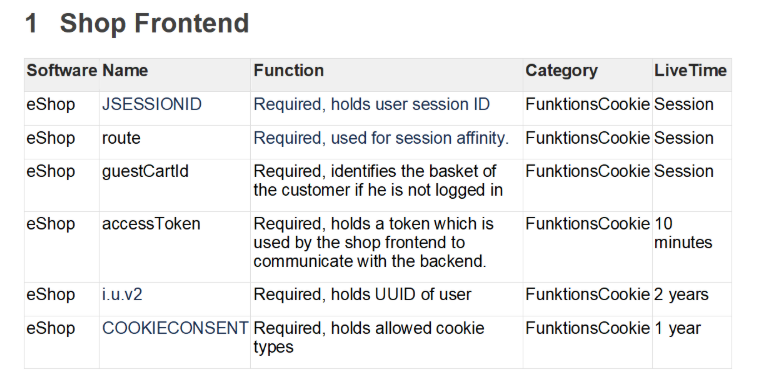The width and height of the screenshot is (758, 371).
Task: Click the Name column header
Action: 125,71
